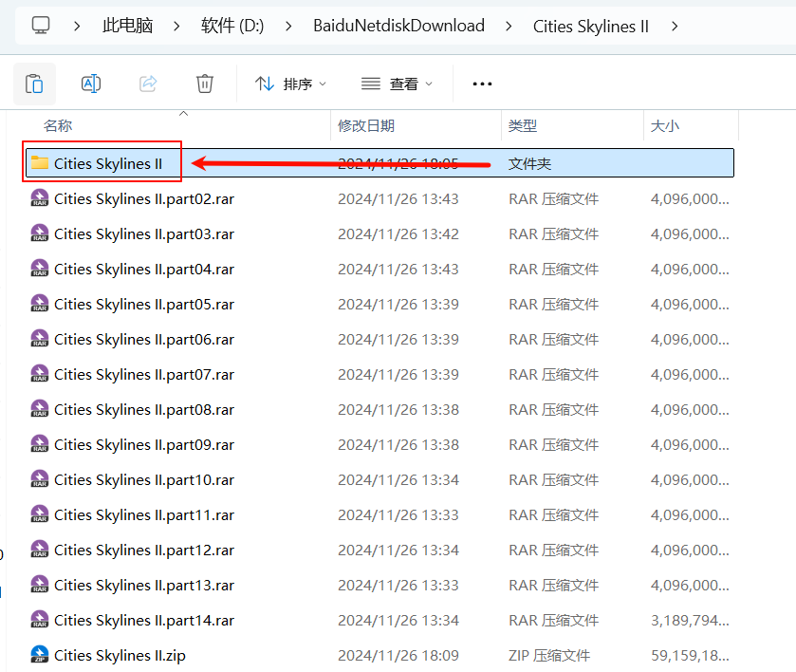Select file name Cities Skylines II.part10.rar
This screenshot has height=672, width=796.
tap(144, 479)
